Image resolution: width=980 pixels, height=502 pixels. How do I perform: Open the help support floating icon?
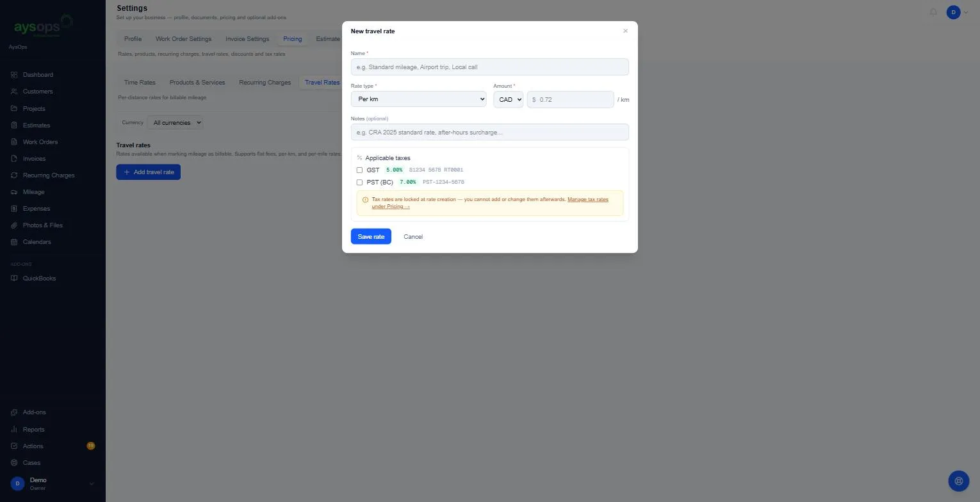pyautogui.click(x=959, y=481)
